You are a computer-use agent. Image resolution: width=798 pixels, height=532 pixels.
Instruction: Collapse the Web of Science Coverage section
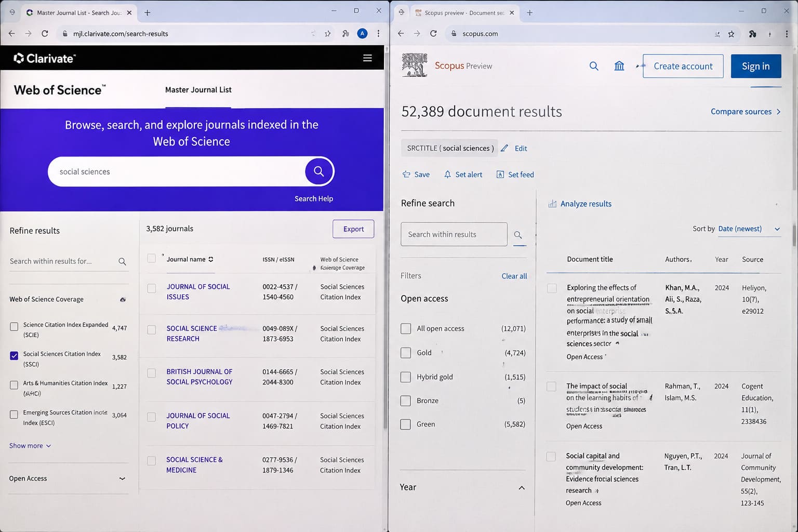click(x=123, y=299)
